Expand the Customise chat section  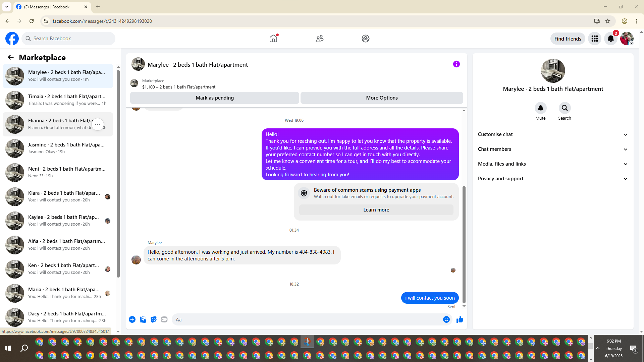click(553, 134)
